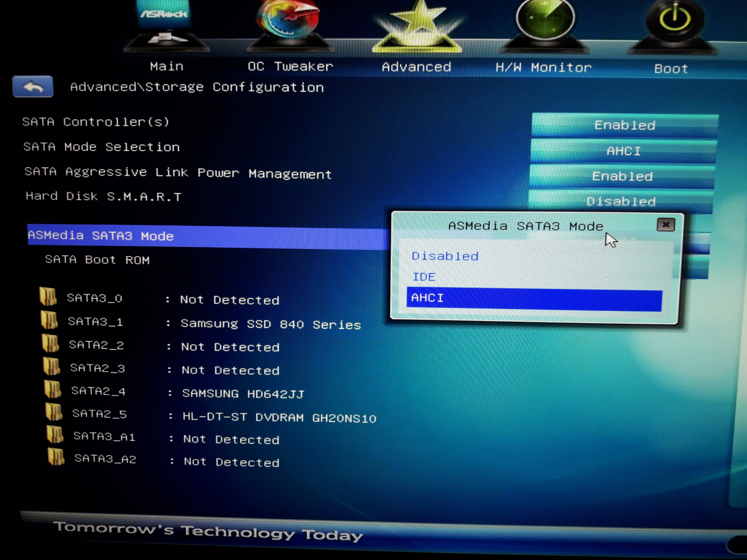Click Not Detected next to SATA3_A2
747x560 pixels.
tap(232, 462)
